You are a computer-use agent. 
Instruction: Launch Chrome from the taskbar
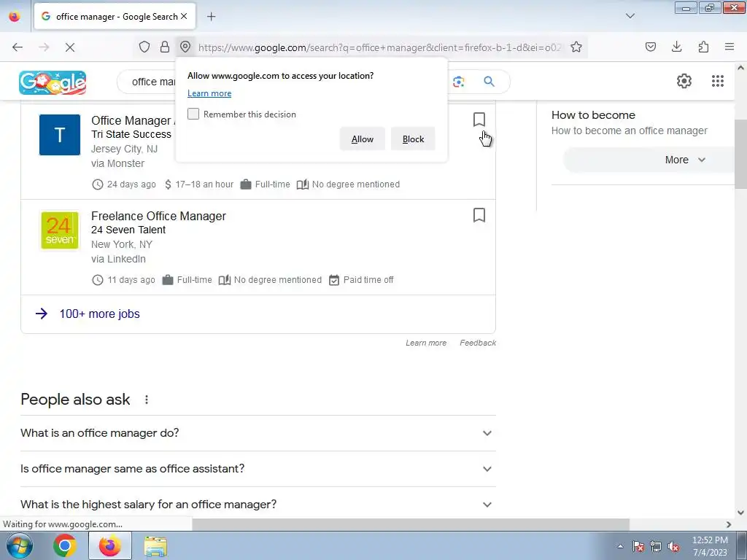tap(64, 545)
